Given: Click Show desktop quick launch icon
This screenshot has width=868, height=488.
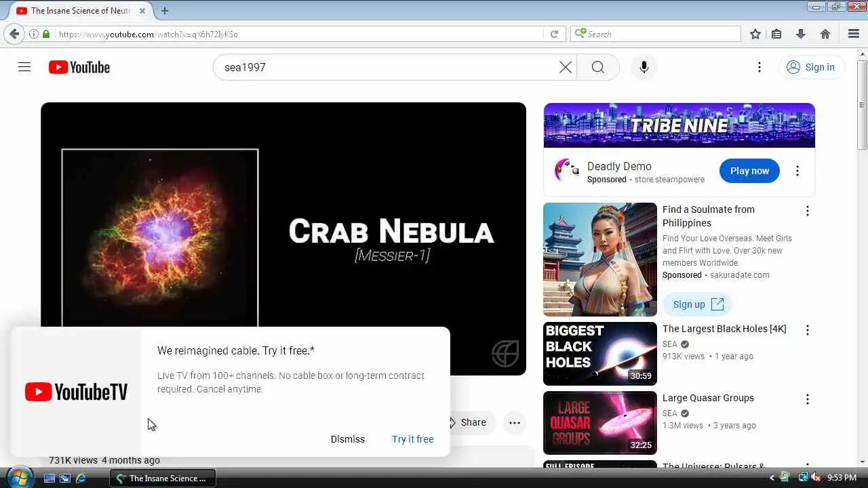Looking at the screenshot, I should [50, 478].
